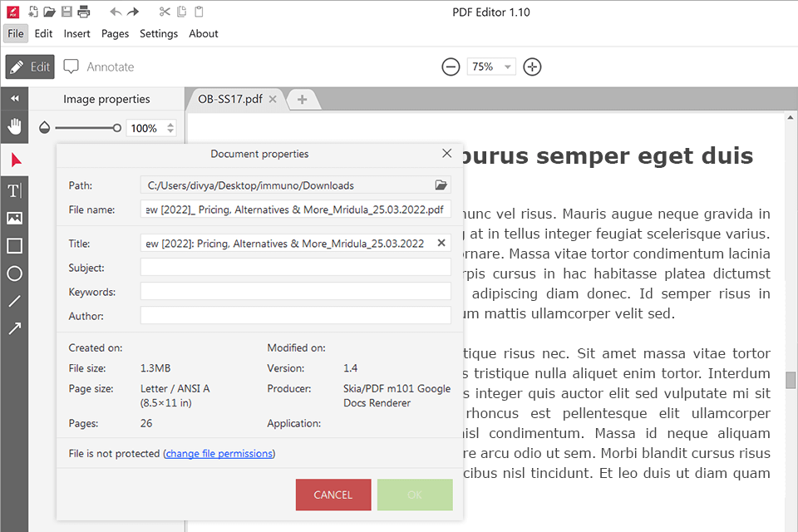Undo last action with the left arrow
The height and width of the screenshot is (532, 798).
(x=116, y=11)
